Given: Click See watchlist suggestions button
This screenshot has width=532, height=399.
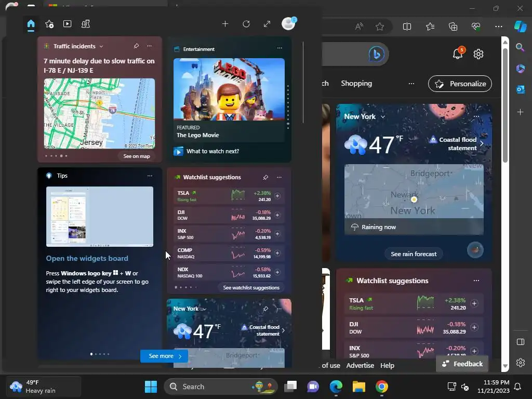Looking at the screenshot, I should tap(251, 287).
